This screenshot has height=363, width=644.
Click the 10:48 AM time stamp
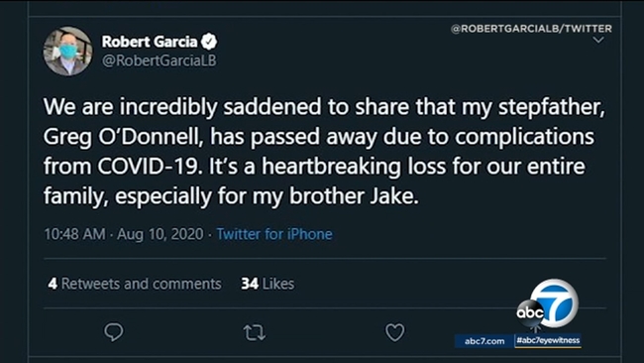(74, 234)
